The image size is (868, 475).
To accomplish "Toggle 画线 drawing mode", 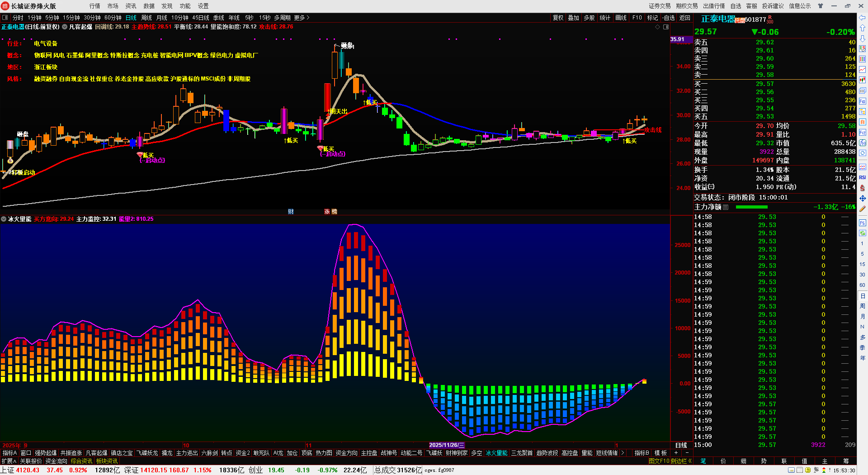I will click(x=621, y=18).
